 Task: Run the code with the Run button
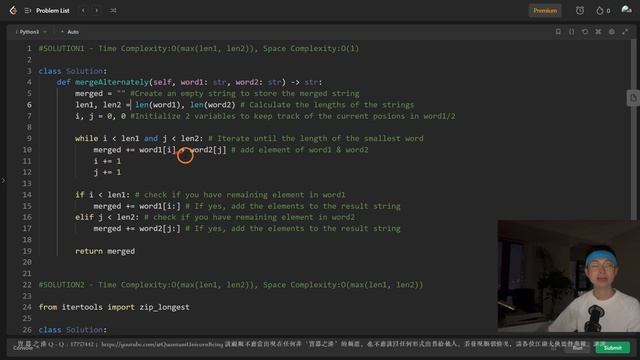577,348
